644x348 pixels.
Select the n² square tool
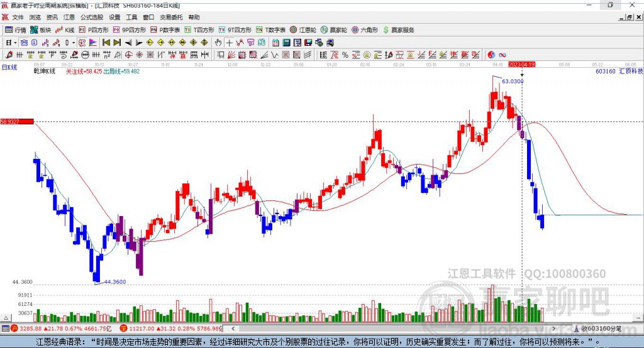pyautogui.click(x=107, y=55)
